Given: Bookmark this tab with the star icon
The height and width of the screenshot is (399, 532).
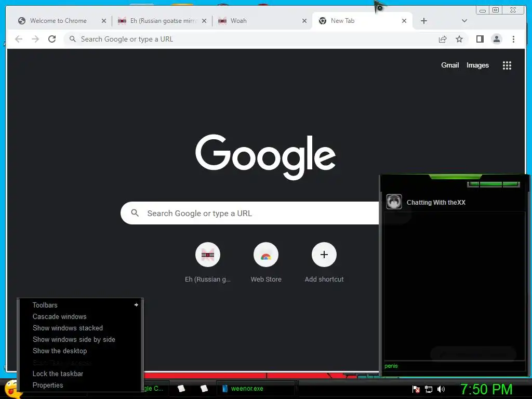Looking at the screenshot, I should 459,39.
